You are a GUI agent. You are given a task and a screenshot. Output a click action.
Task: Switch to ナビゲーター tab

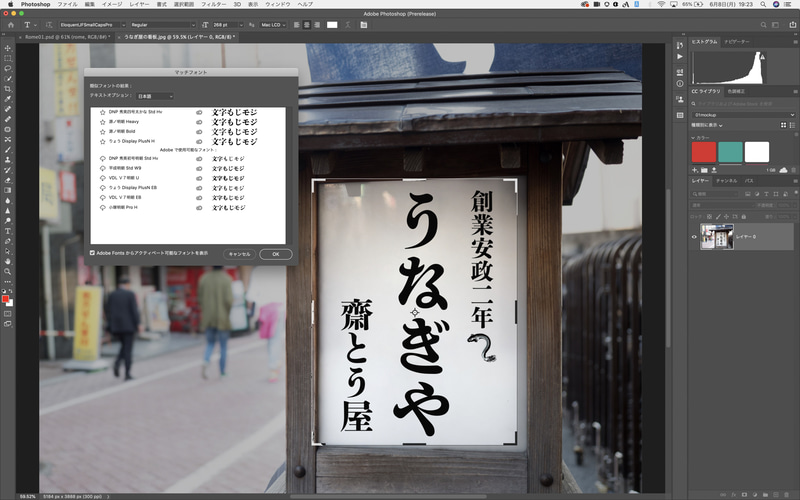click(737, 42)
